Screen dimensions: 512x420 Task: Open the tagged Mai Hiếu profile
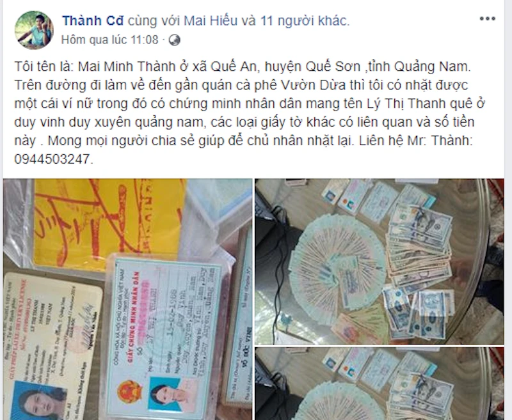point(211,21)
